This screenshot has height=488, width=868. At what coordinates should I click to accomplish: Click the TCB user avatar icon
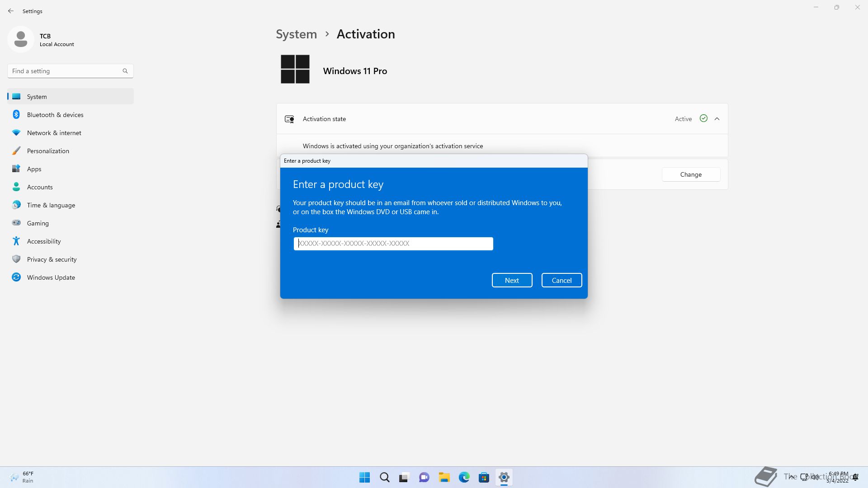21,39
